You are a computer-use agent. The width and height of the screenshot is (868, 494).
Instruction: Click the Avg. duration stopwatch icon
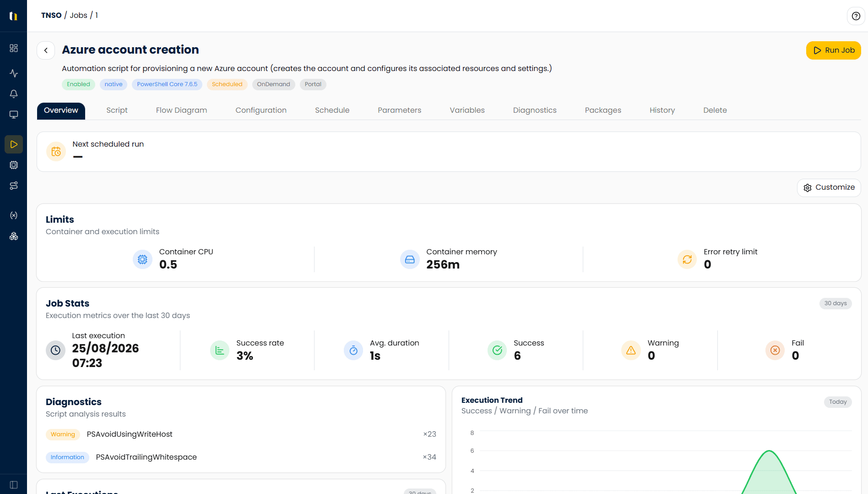click(353, 351)
